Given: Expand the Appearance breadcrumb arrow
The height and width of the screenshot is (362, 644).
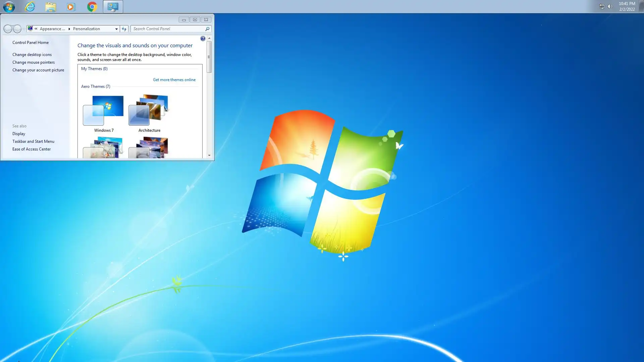Looking at the screenshot, I should click(69, 29).
